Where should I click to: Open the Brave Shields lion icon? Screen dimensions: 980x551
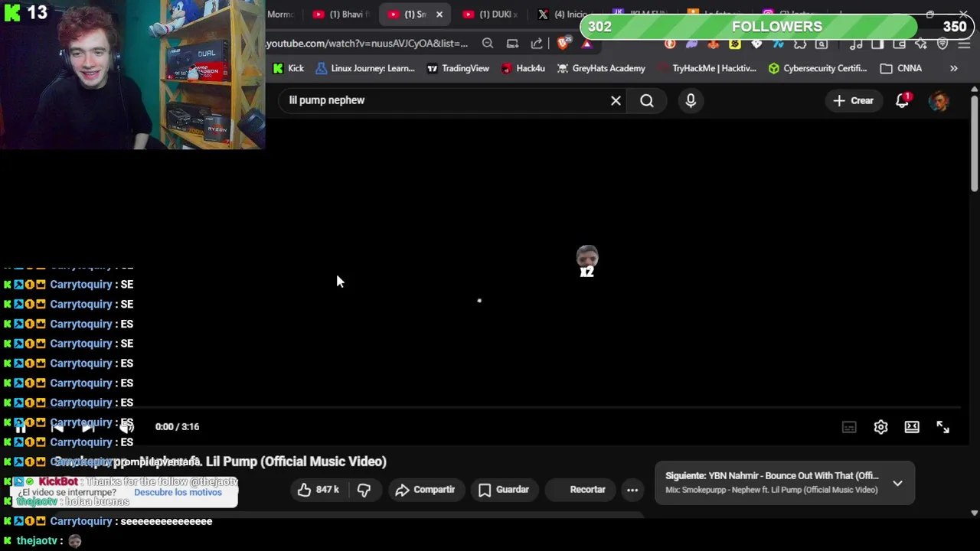point(563,44)
